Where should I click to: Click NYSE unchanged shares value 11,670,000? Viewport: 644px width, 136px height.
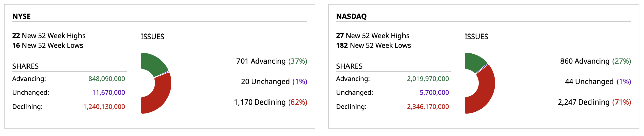pyautogui.click(x=109, y=92)
